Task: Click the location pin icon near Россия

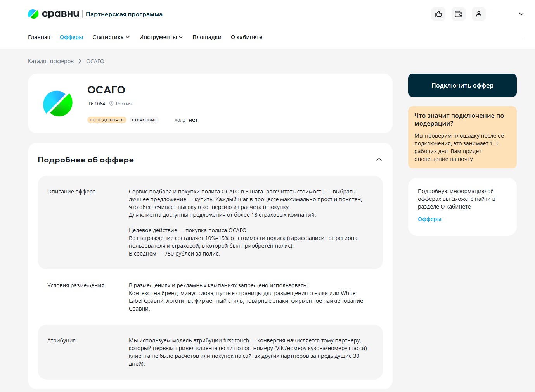Action: coord(111,104)
